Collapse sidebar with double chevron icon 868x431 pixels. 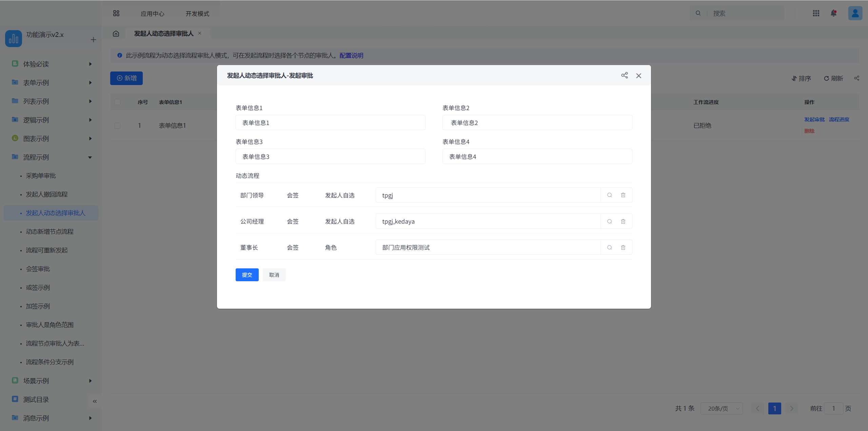[x=95, y=401]
